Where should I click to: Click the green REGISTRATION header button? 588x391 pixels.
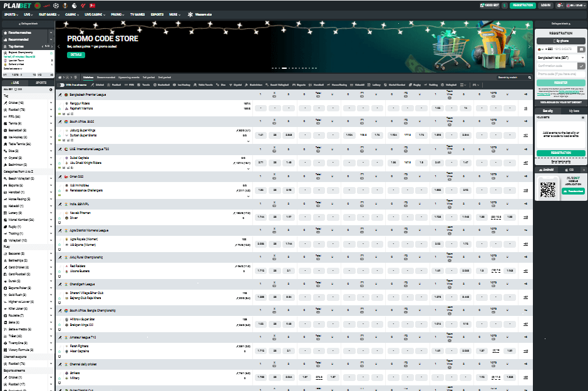tap(522, 5)
